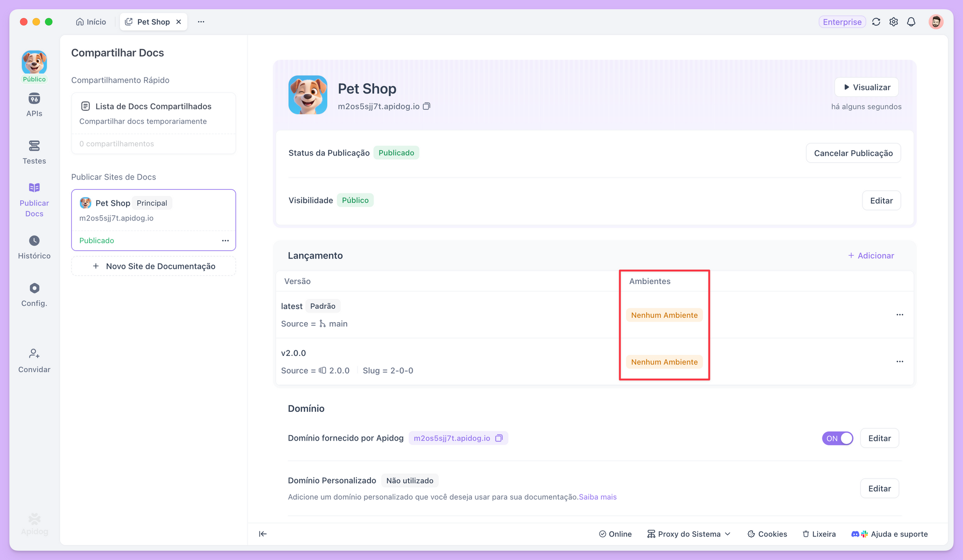Open the APIs section in sidebar
Viewport: 963px width, 560px height.
tap(34, 105)
